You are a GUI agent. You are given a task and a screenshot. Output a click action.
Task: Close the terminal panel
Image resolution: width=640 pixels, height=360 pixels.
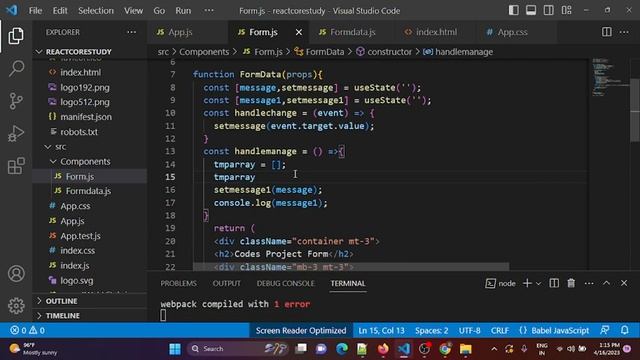pos(624,283)
